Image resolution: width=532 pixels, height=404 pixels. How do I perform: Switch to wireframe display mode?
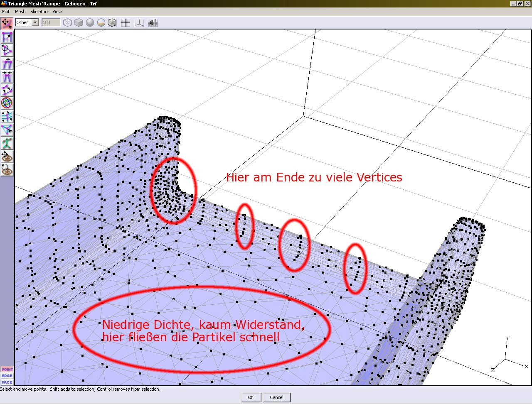tap(67, 22)
